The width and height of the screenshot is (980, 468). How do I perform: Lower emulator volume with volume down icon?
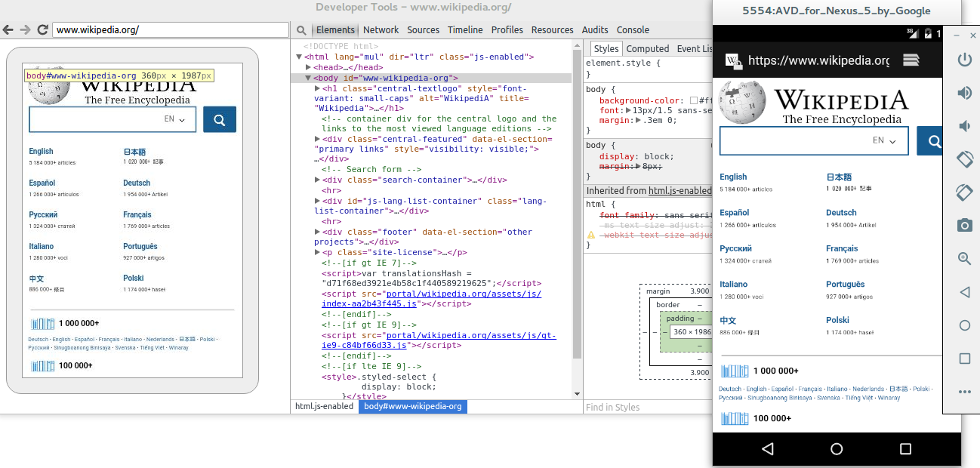point(964,125)
